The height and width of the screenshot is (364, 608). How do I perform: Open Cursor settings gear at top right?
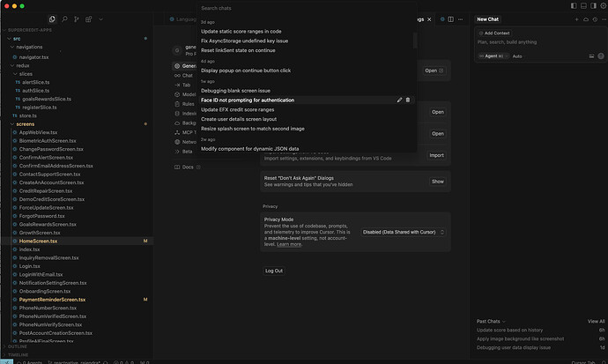pyautogui.click(x=604, y=6)
